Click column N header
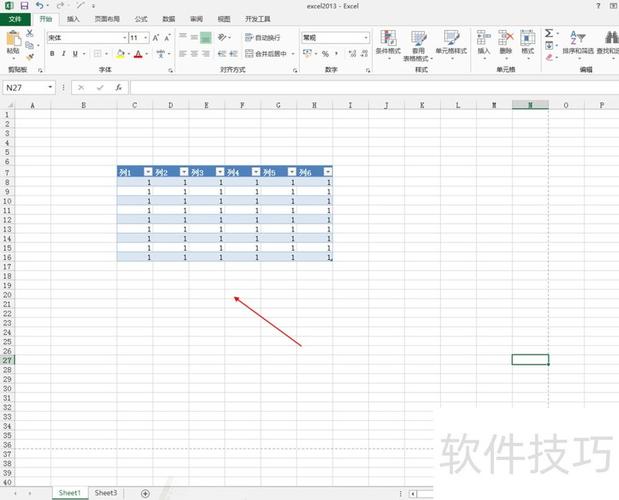619x500 pixels. point(530,105)
